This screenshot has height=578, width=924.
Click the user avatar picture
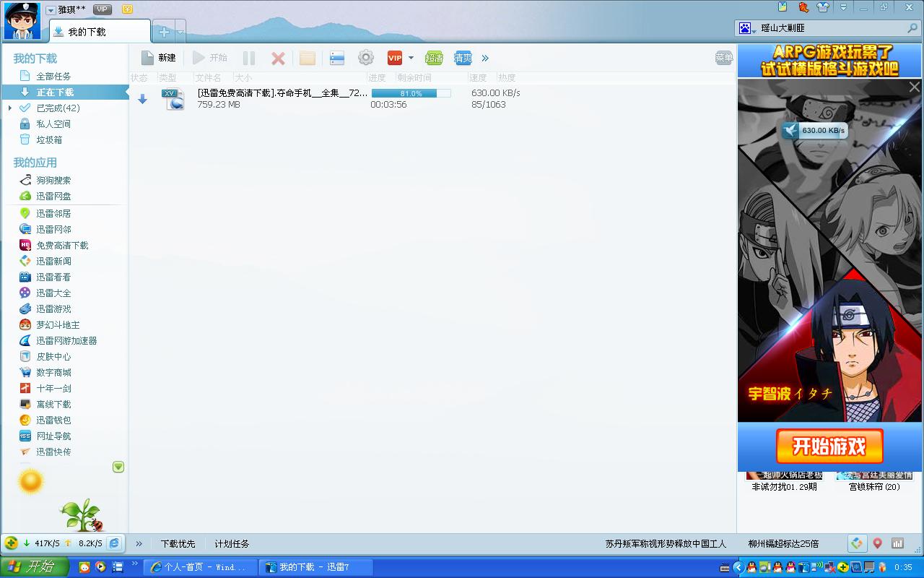(22, 21)
